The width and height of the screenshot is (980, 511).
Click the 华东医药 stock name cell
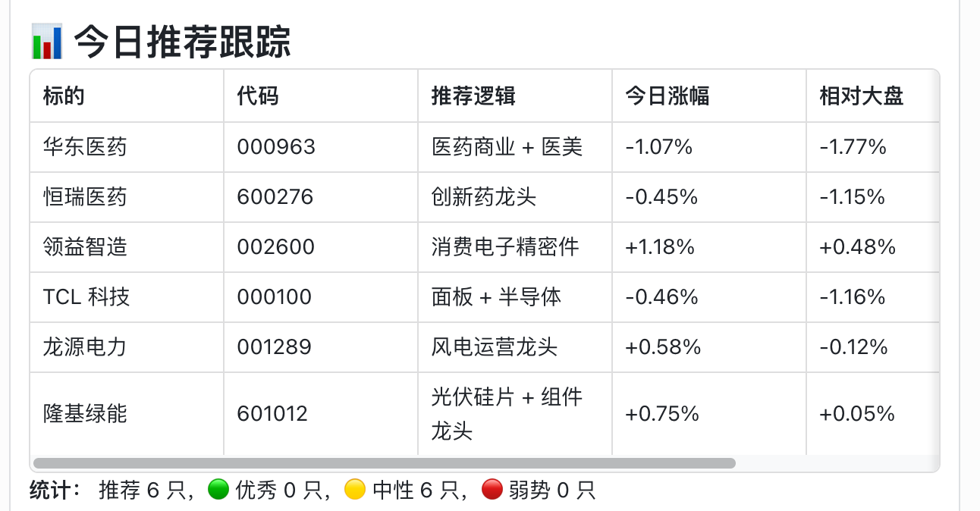click(85, 146)
